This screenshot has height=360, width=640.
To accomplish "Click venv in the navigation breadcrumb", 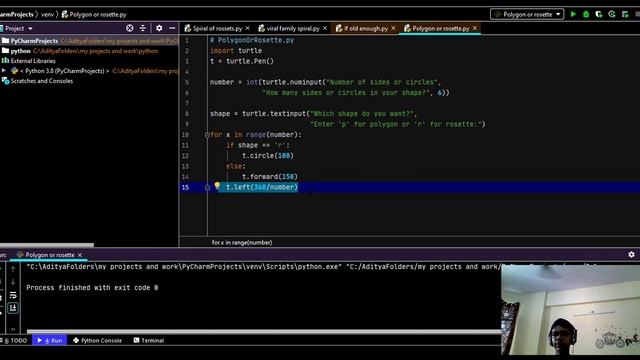I will point(47,14).
